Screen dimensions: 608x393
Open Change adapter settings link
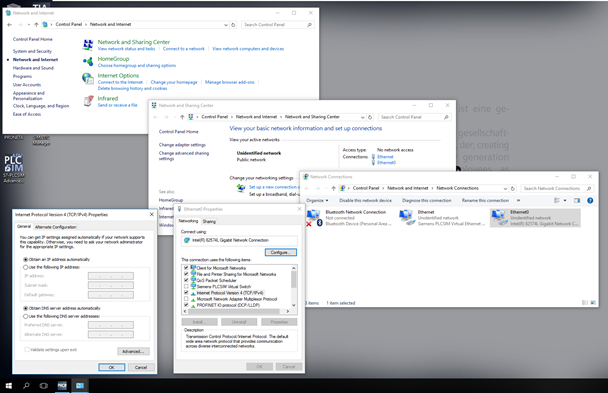pyautogui.click(x=182, y=145)
